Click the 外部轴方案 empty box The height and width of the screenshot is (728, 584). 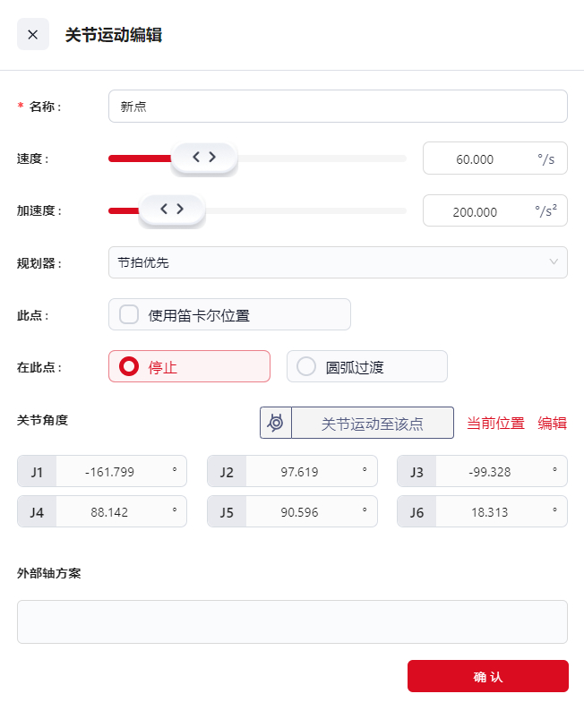(x=292, y=621)
